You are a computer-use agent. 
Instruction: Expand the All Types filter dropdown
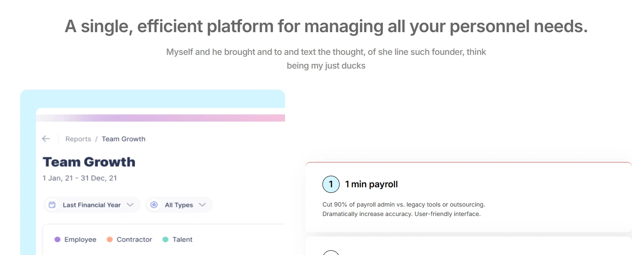tap(179, 205)
